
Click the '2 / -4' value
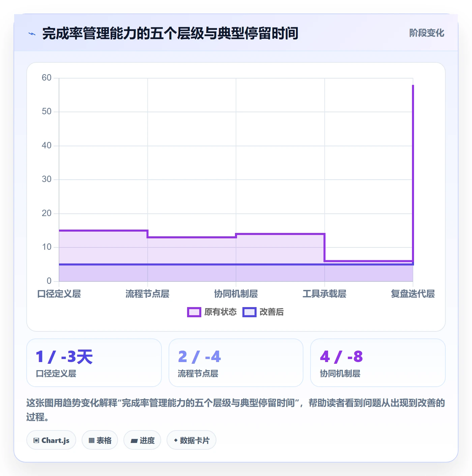click(199, 357)
